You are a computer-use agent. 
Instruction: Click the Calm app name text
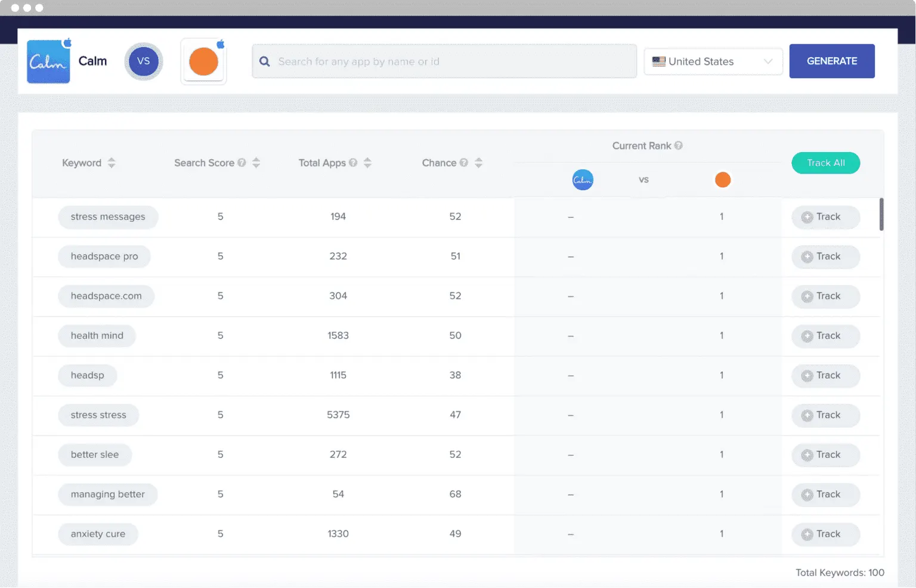pos(93,61)
